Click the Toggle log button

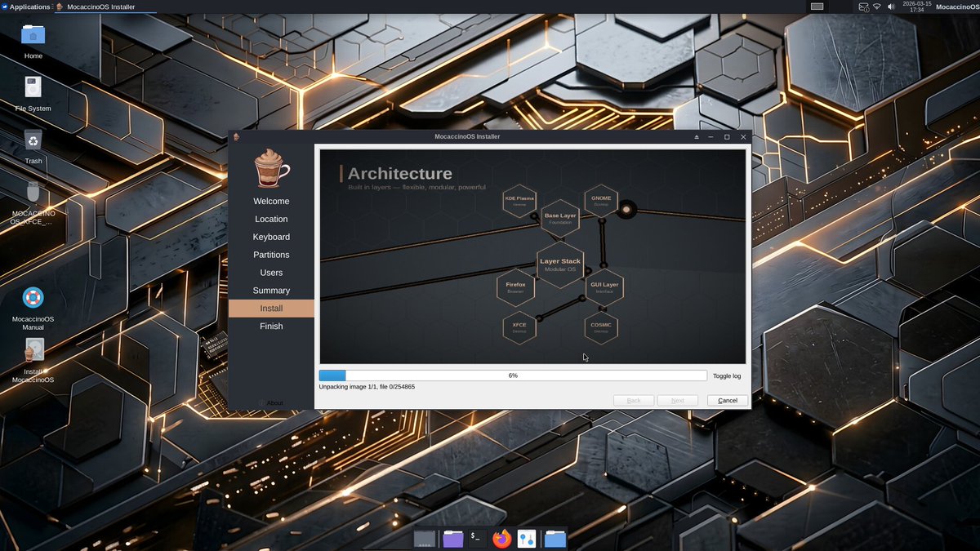(x=727, y=375)
